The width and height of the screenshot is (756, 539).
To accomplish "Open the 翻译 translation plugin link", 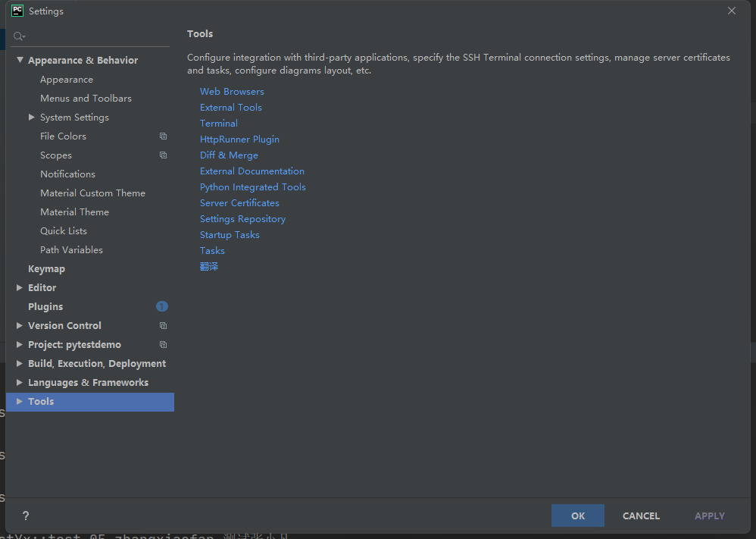I will pos(209,266).
